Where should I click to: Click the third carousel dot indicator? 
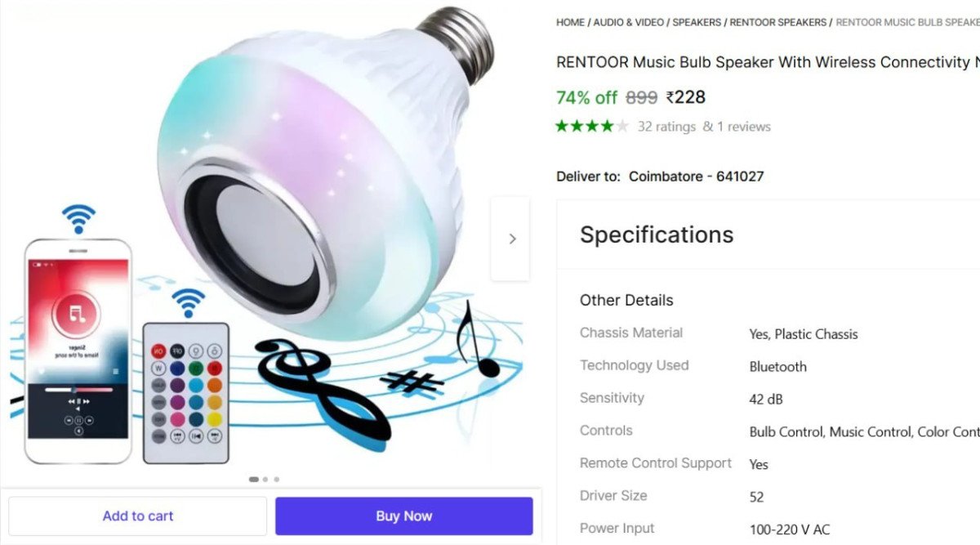(x=276, y=480)
